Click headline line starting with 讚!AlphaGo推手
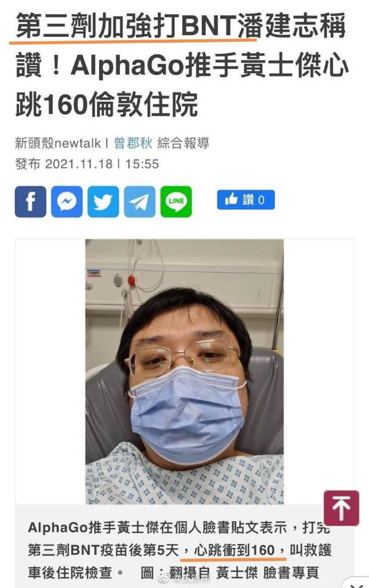The image size is (369, 588). 182,66
